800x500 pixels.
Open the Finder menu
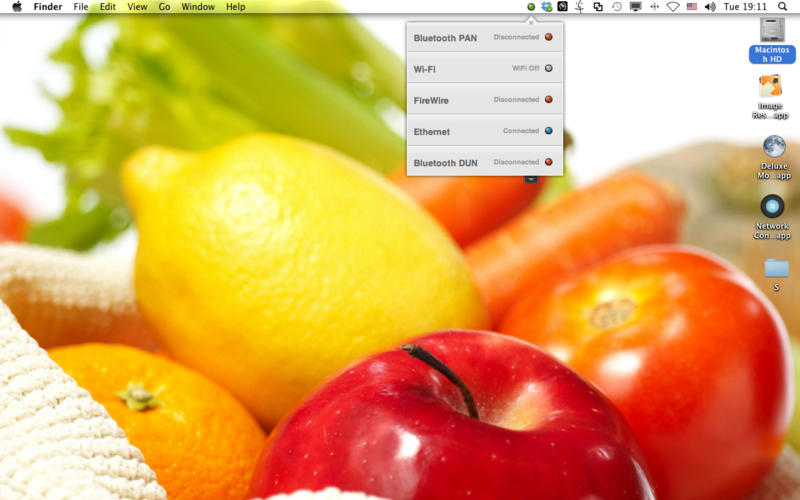point(48,7)
